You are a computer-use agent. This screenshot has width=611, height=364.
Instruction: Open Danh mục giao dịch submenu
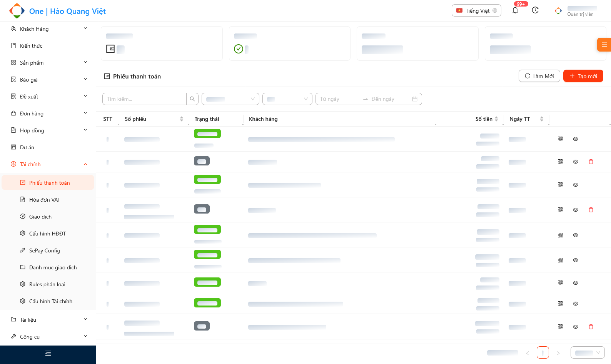(x=48, y=267)
